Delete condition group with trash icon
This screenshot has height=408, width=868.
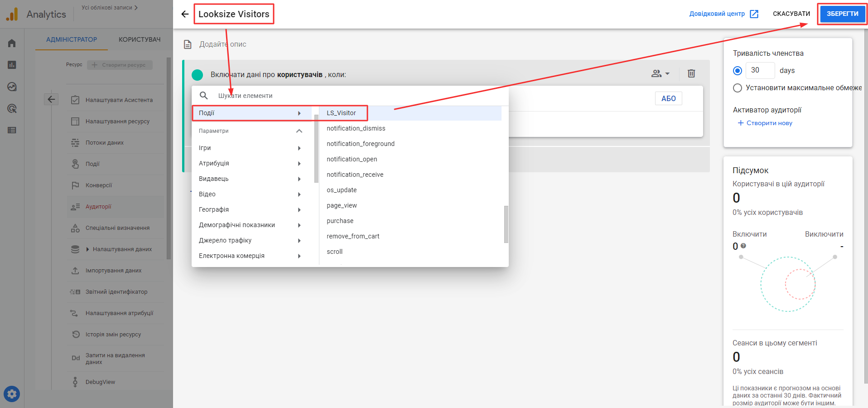[x=691, y=73]
